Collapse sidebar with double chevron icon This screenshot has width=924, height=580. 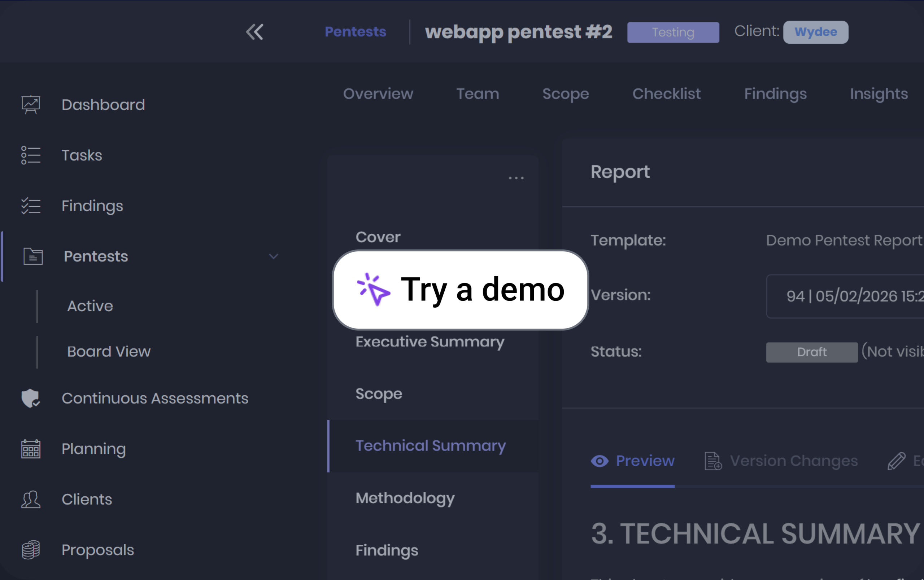(x=254, y=32)
